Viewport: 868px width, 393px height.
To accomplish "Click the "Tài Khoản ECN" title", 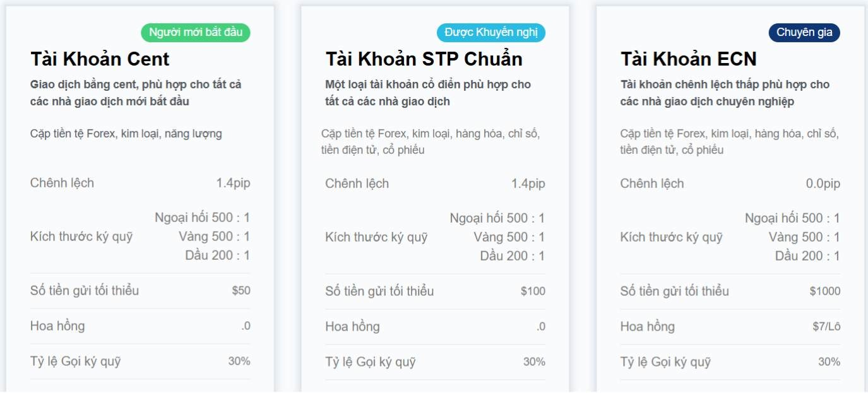I will [688, 59].
